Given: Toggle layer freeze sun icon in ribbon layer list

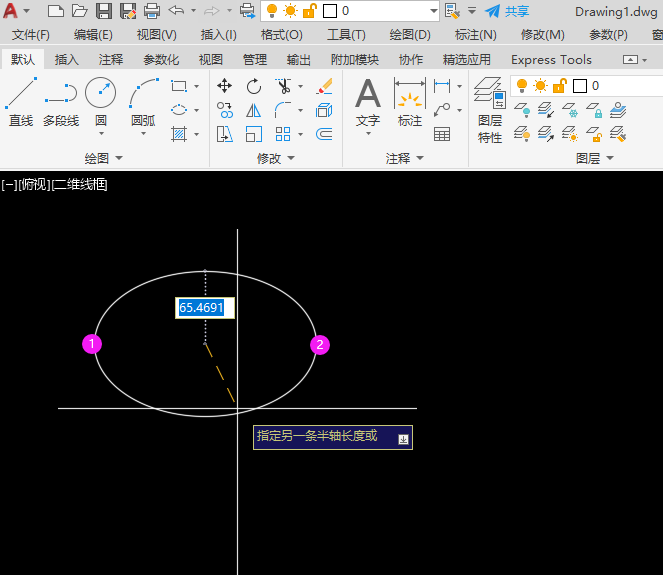Looking at the screenshot, I should [540, 86].
